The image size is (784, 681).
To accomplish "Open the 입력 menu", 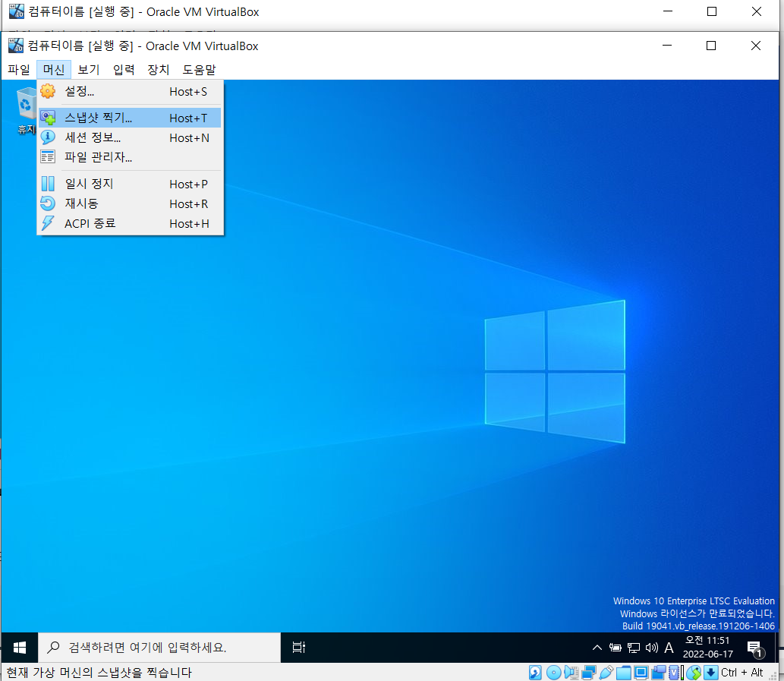I will point(124,70).
